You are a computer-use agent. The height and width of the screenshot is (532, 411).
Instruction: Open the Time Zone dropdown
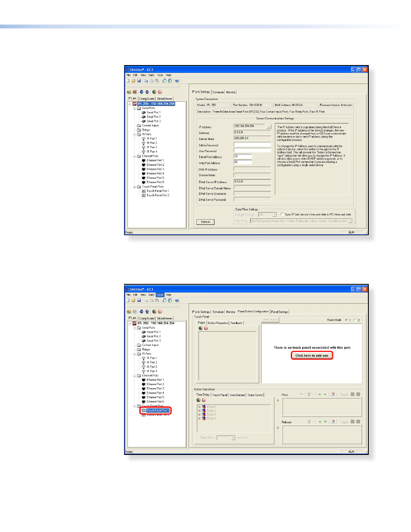coord(350,221)
